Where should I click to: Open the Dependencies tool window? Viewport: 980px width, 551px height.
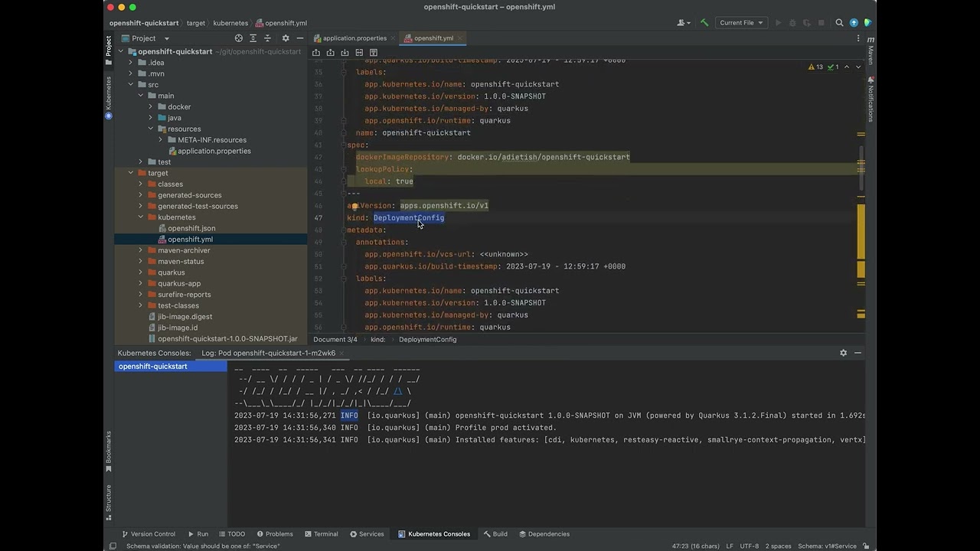(x=544, y=534)
